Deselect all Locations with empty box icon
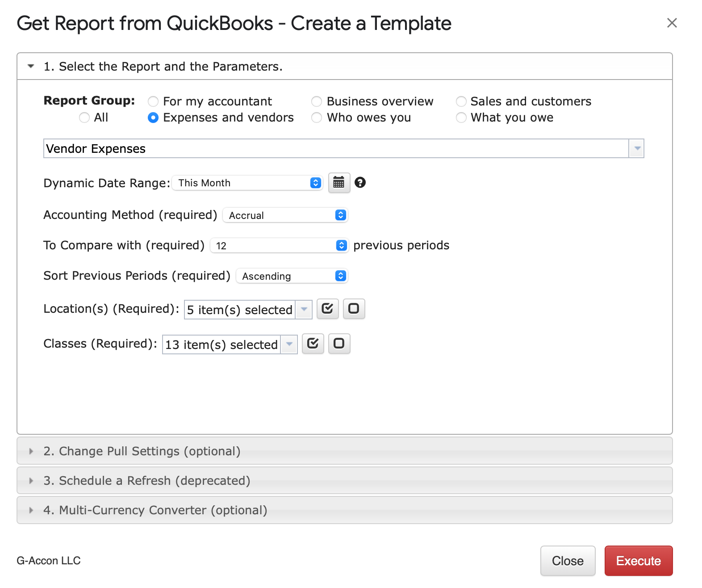The image size is (702, 588). click(354, 309)
